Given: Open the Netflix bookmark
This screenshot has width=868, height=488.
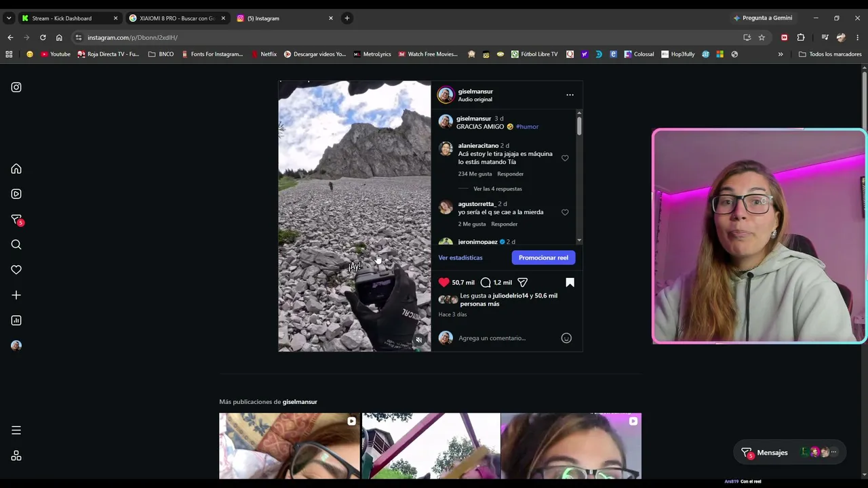Looking at the screenshot, I should (x=264, y=54).
